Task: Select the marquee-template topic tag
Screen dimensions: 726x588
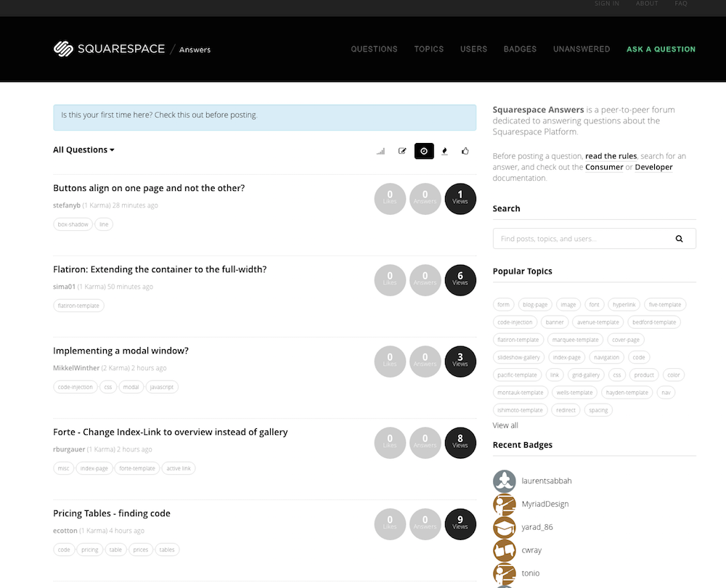Action: 575,340
